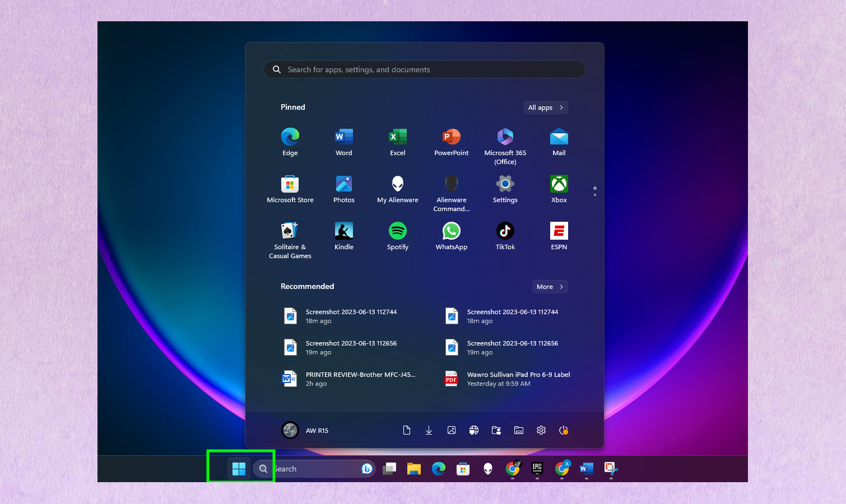Launch the Photos app
Image resolution: width=846 pixels, height=504 pixels.
click(x=344, y=189)
